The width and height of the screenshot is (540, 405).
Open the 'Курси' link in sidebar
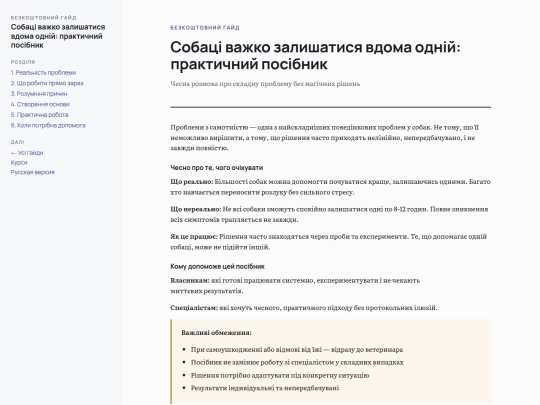19,162
